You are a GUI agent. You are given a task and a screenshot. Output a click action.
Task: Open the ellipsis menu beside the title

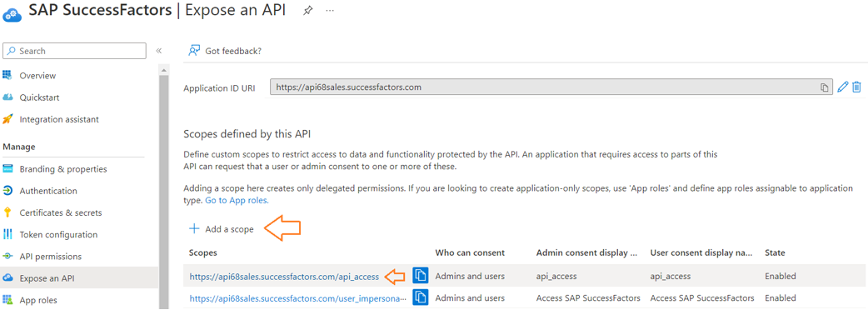330,11
